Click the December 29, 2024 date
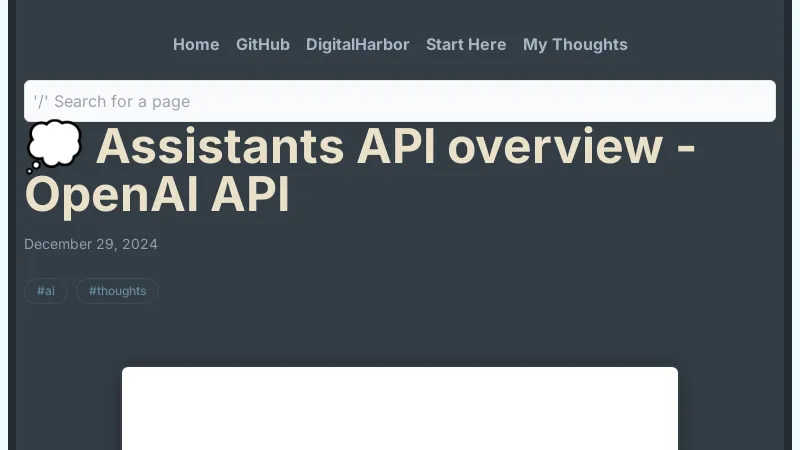Viewport: 800px width, 450px height. (x=91, y=244)
